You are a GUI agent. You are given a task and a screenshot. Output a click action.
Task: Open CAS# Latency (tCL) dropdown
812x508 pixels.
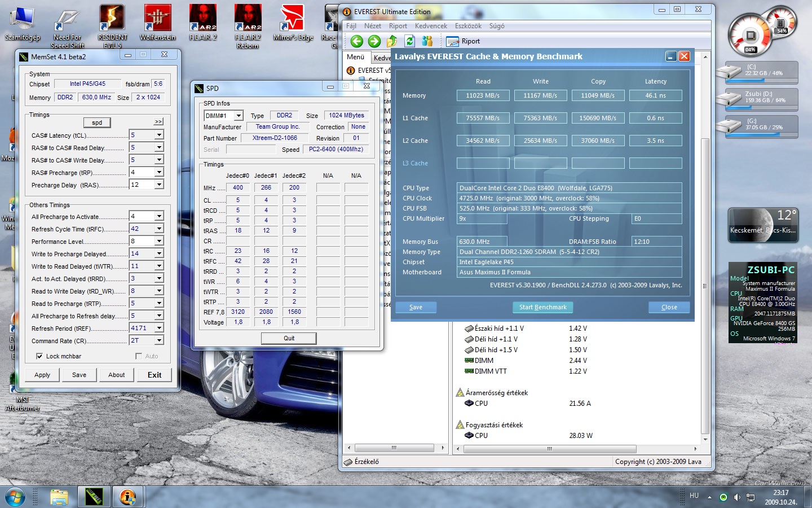(159, 135)
